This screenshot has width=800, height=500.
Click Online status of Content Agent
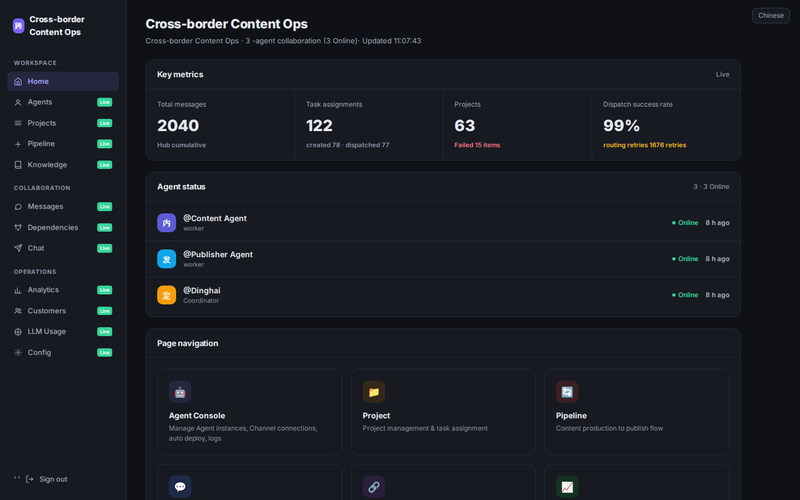(685, 223)
